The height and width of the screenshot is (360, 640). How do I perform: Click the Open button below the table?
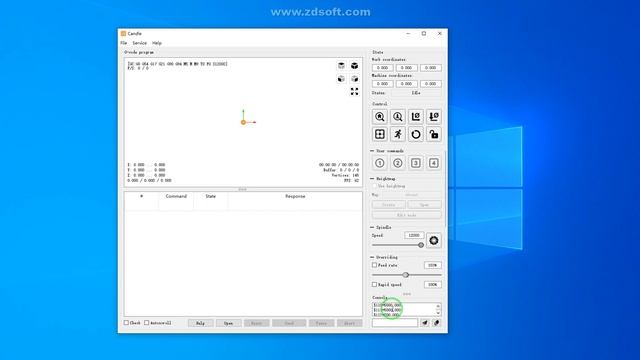click(x=229, y=323)
